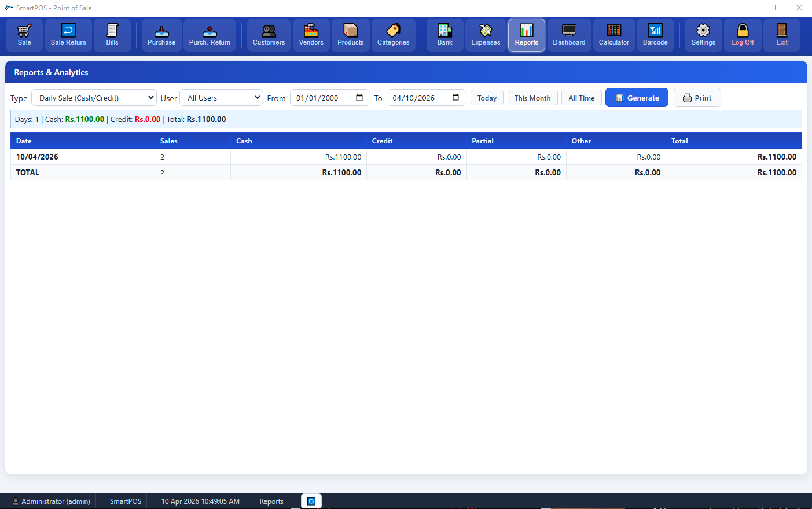812x509 pixels.
Task: Open the Expenses module
Action: pos(486,35)
